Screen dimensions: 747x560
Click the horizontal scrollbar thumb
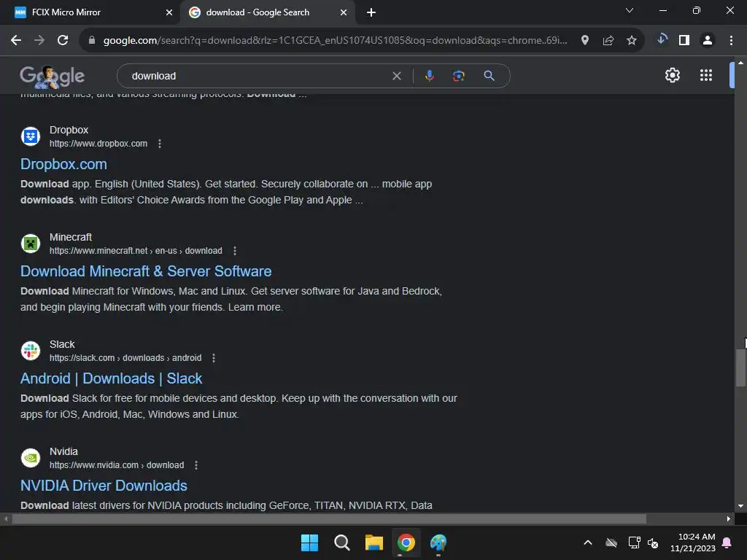point(329,518)
